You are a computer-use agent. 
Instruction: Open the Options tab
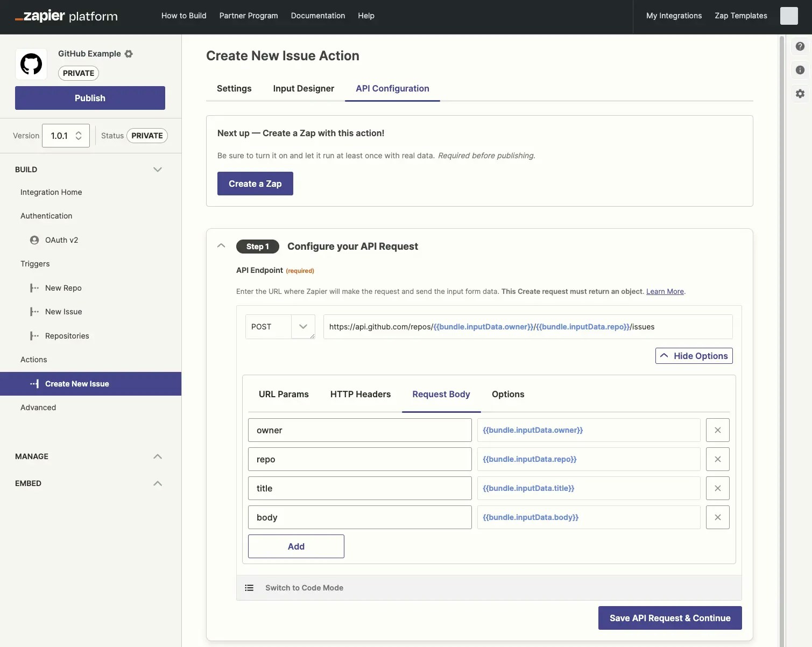pos(508,394)
